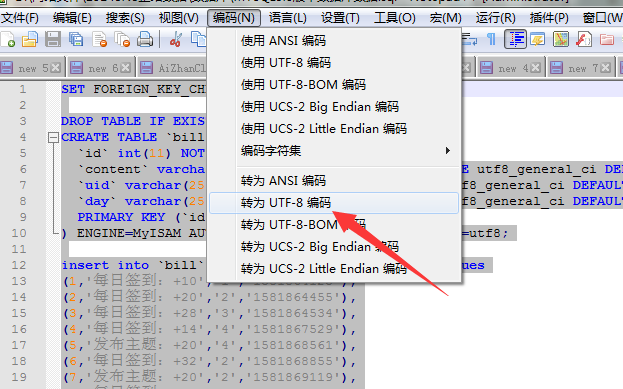This screenshot has height=389, width=623.
Task: Click the Close All documents icon
Action: pyautogui.click(x=122, y=39)
